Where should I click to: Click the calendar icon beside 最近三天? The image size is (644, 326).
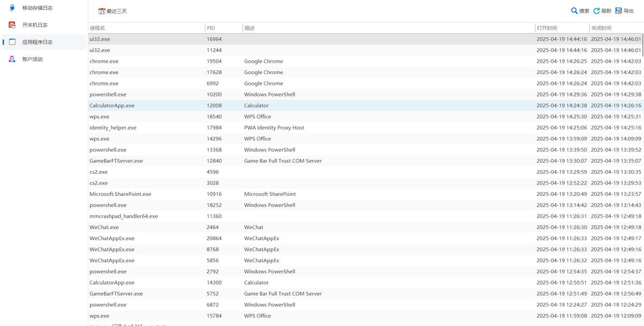click(x=102, y=11)
